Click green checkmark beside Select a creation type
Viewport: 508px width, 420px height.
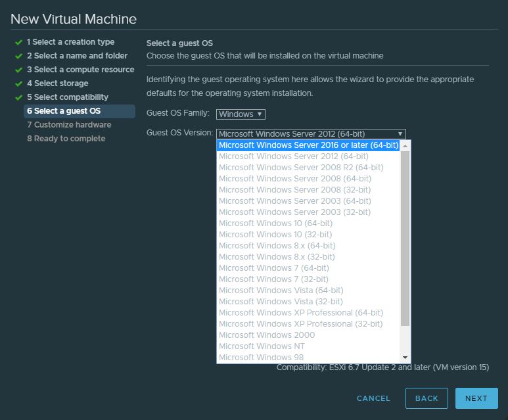click(19, 43)
